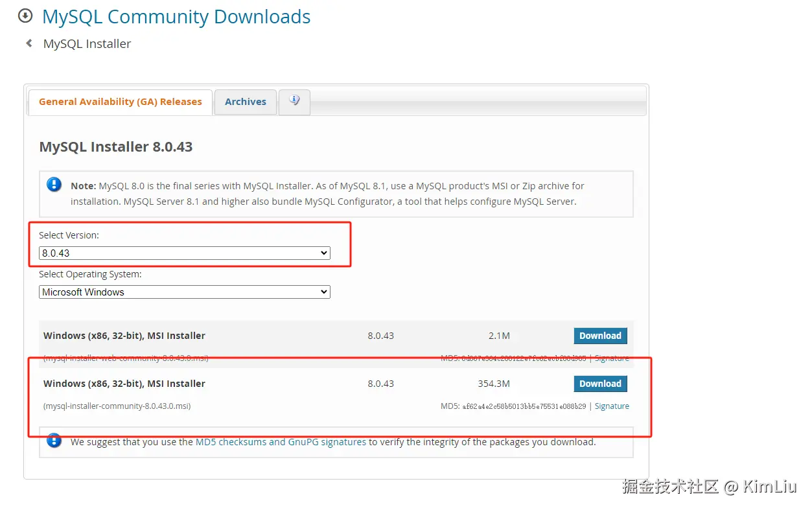This screenshot has width=812, height=510.
Task: Click the Select Version label
Action: (69, 235)
